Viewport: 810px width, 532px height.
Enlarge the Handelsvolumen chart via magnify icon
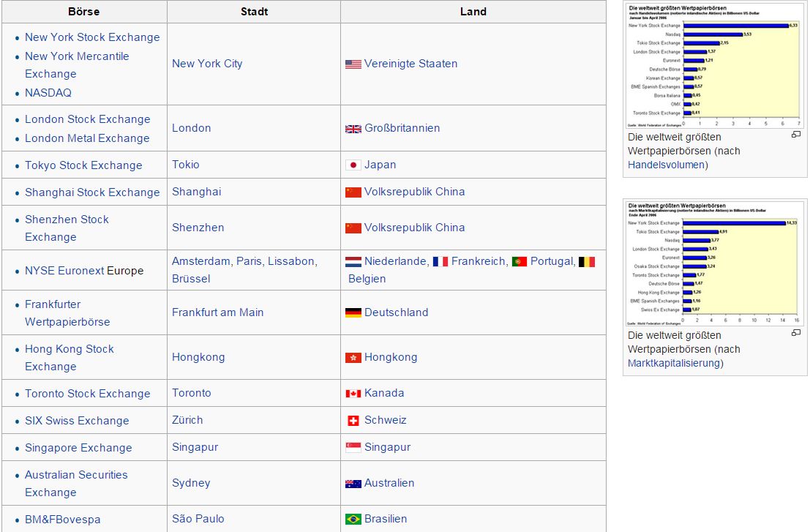click(x=796, y=135)
